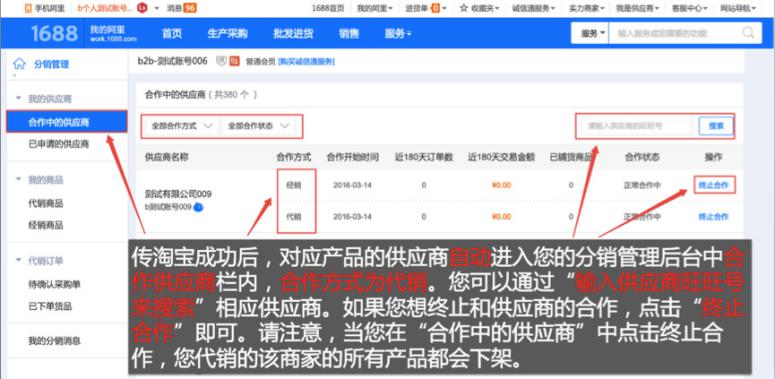Open the 全部合作状态 dropdown
Viewport: 775px width, 379px height.
point(258,126)
